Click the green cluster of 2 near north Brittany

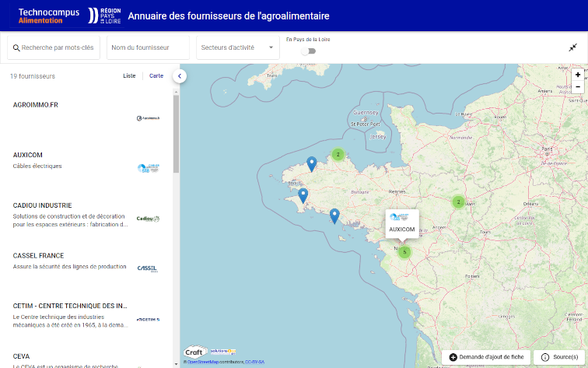point(338,154)
